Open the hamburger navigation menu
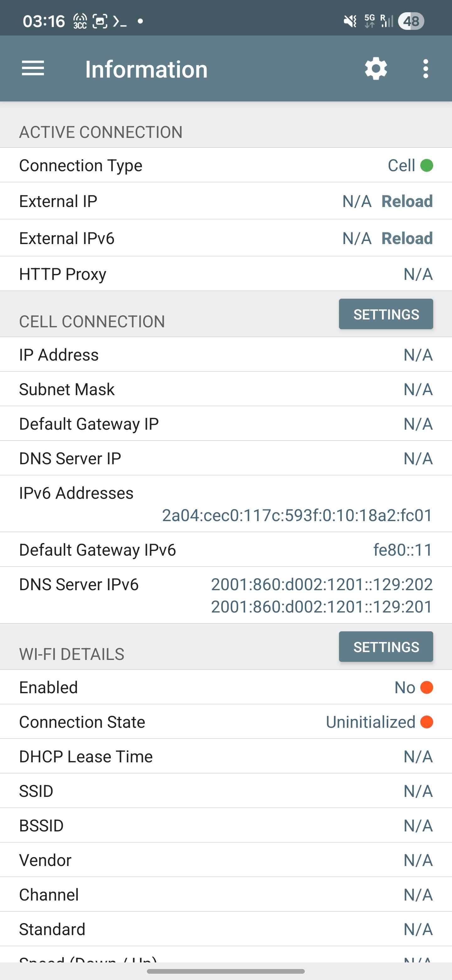 (33, 69)
